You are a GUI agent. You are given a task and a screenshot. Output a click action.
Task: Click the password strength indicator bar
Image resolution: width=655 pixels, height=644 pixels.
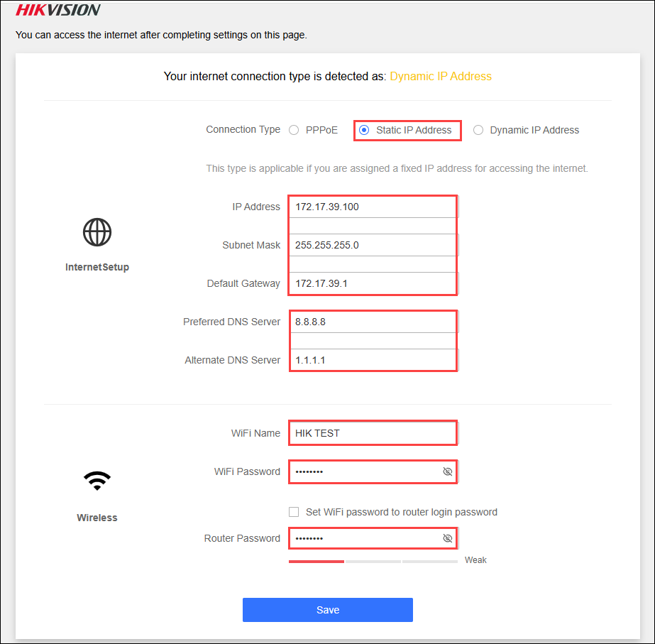pyautogui.click(x=373, y=561)
